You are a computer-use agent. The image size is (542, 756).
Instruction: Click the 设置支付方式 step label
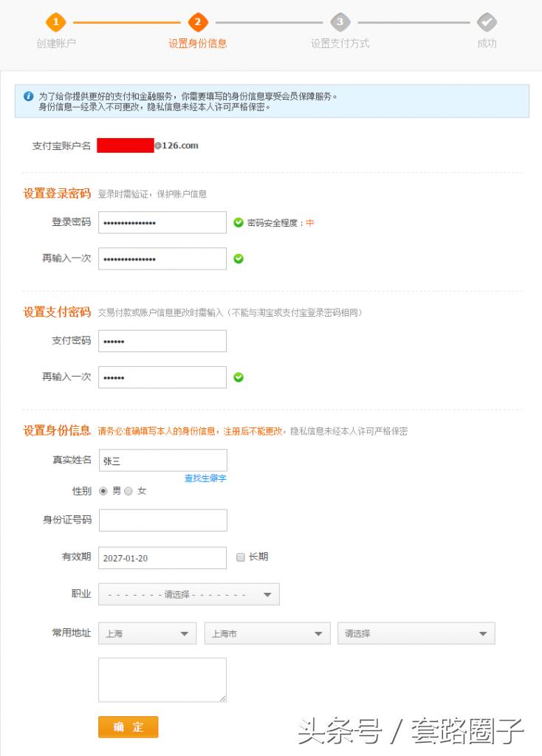tap(339, 44)
